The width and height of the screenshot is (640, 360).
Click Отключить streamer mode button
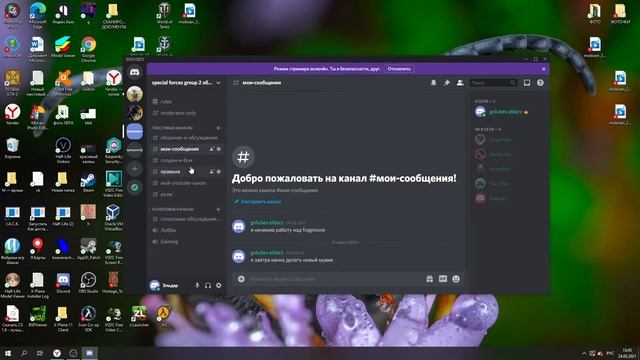[399, 69]
